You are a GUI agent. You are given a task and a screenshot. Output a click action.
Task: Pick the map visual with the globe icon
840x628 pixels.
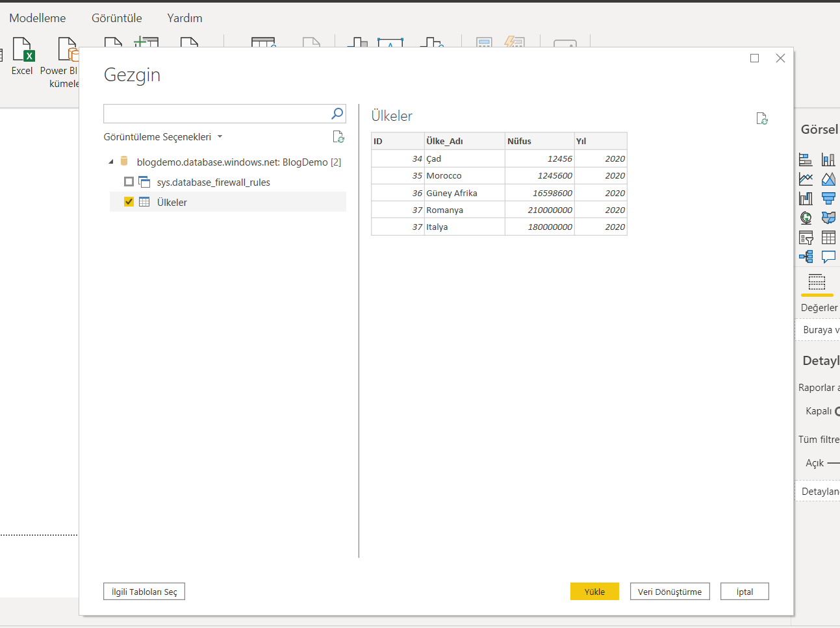(x=806, y=218)
